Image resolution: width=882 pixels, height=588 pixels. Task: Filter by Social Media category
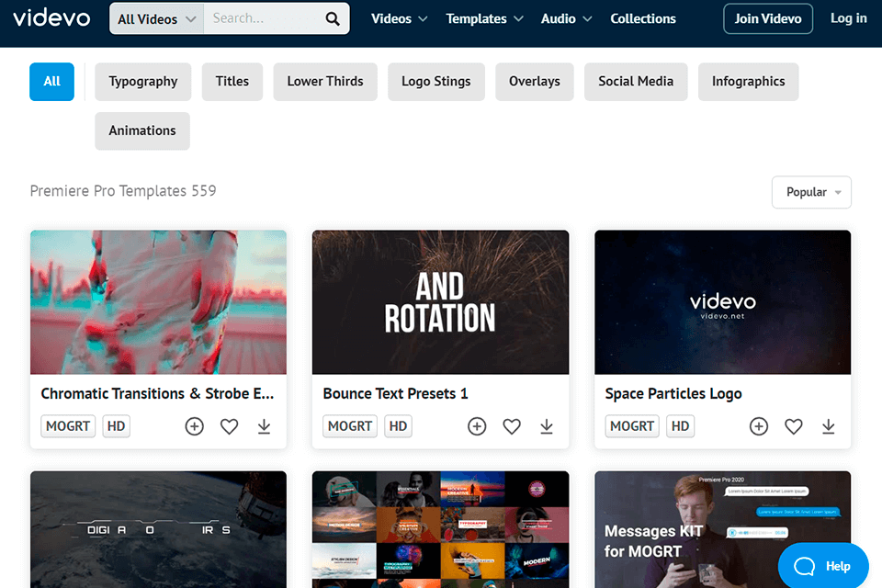pyautogui.click(x=636, y=82)
